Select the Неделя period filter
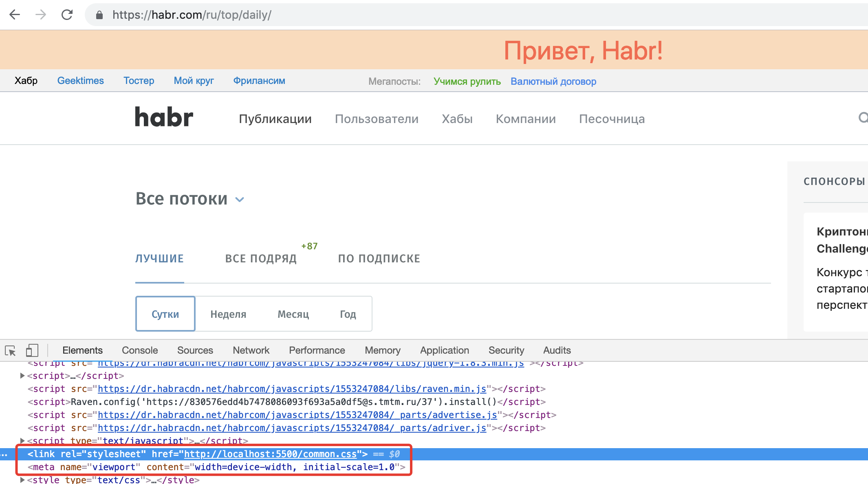 (x=228, y=314)
